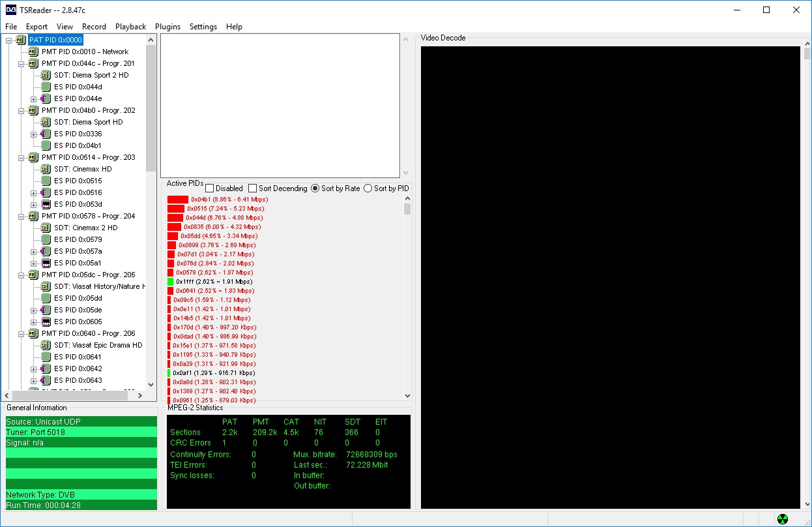Screen dimensions: 812x527
Task: Check the Sort Decending option
Action: point(253,188)
